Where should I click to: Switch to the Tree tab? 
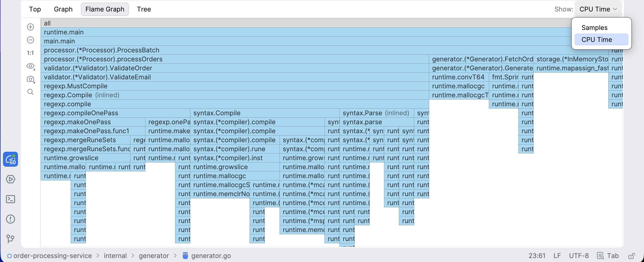tap(144, 9)
